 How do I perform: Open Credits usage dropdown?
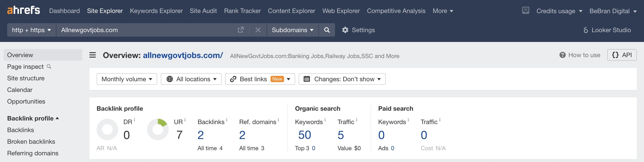click(559, 11)
